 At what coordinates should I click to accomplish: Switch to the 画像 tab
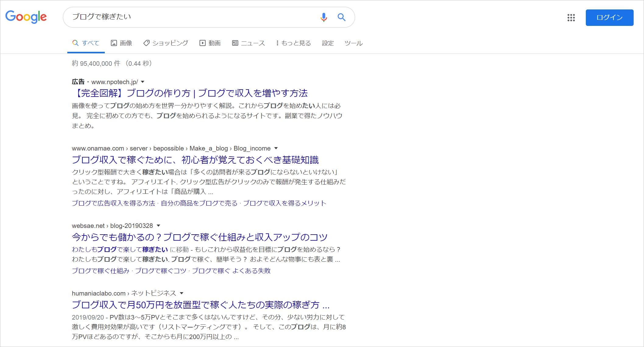pos(121,43)
